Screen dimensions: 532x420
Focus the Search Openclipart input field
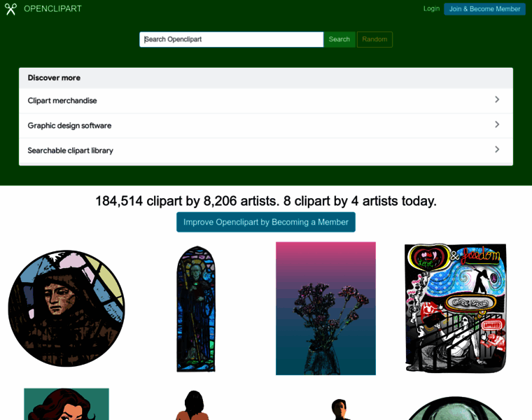[232, 39]
